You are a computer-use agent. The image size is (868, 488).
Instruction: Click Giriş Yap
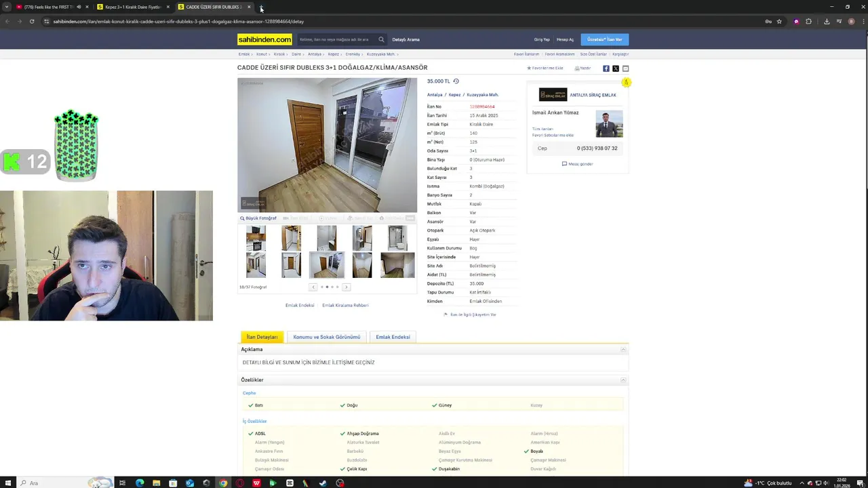click(x=542, y=39)
